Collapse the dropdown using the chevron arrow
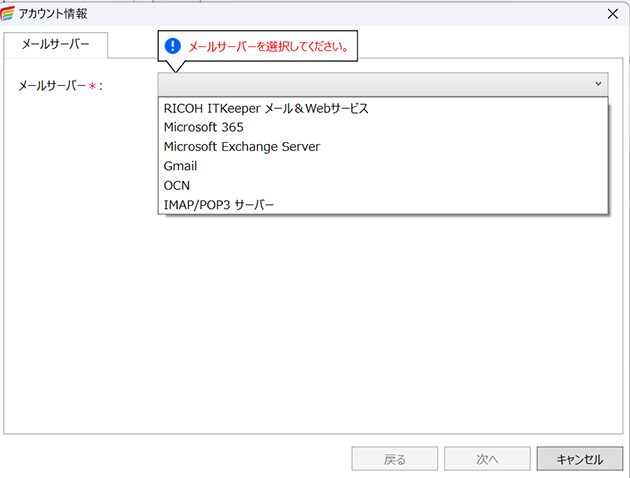The height and width of the screenshot is (478, 630). click(x=598, y=84)
